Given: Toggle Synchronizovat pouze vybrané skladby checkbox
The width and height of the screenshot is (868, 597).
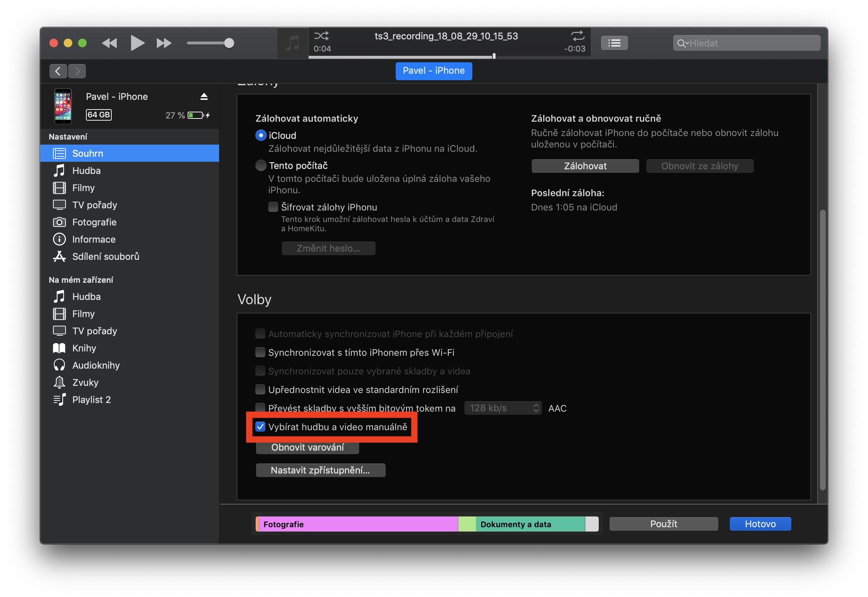Looking at the screenshot, I should tap(260, 371).
